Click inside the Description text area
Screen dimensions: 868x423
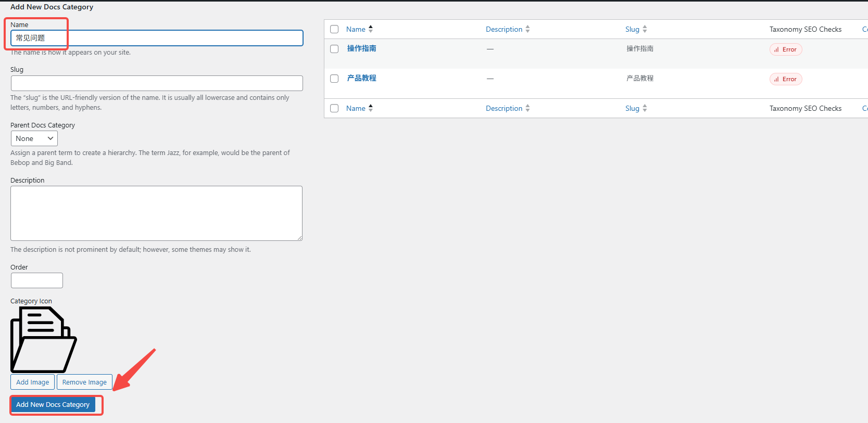[156, 213]
